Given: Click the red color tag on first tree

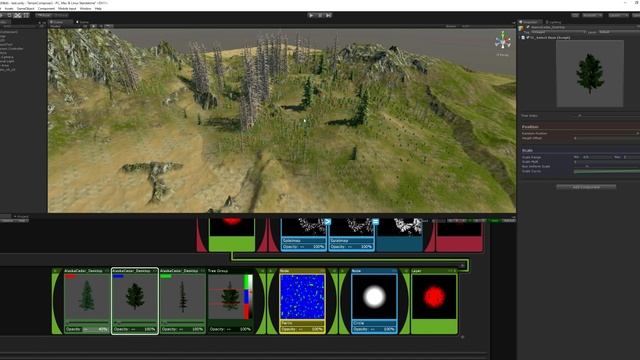Looking at the screenshot, I should [70, 276].
